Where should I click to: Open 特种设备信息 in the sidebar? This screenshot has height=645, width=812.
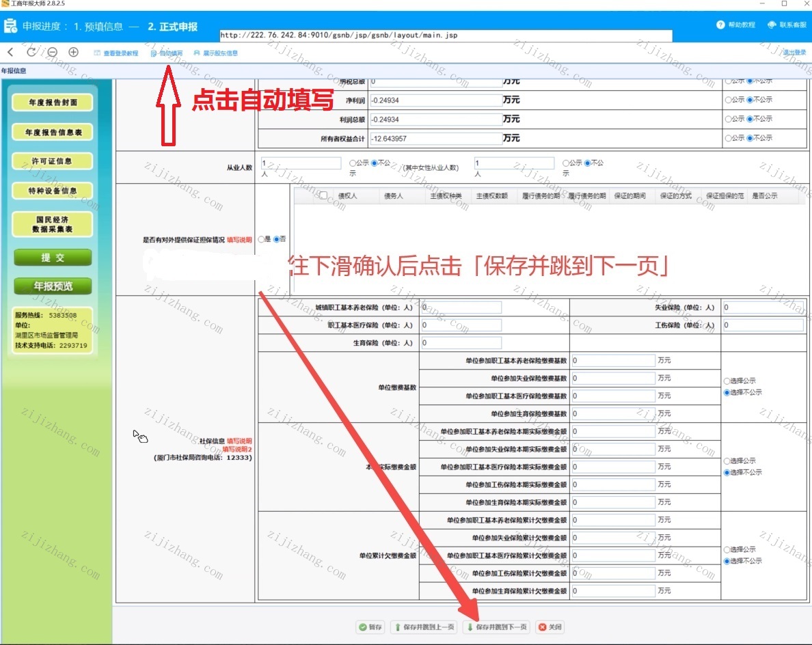(53, 191)
